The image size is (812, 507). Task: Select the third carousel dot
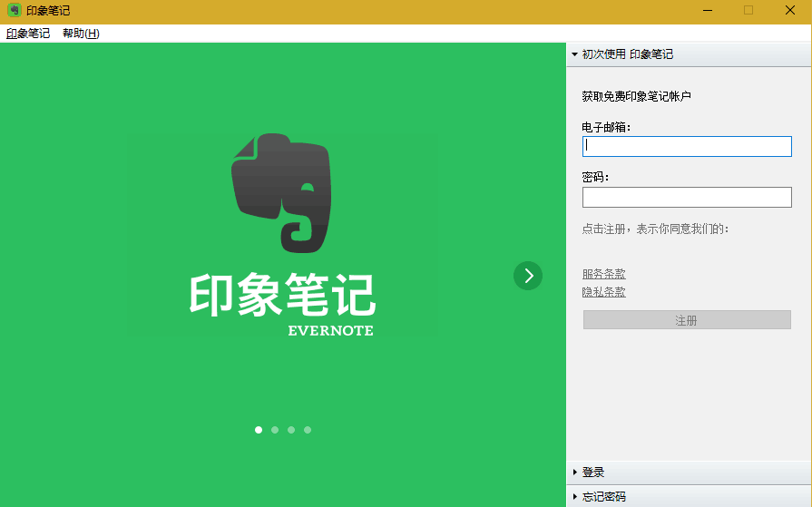[291, 430]
